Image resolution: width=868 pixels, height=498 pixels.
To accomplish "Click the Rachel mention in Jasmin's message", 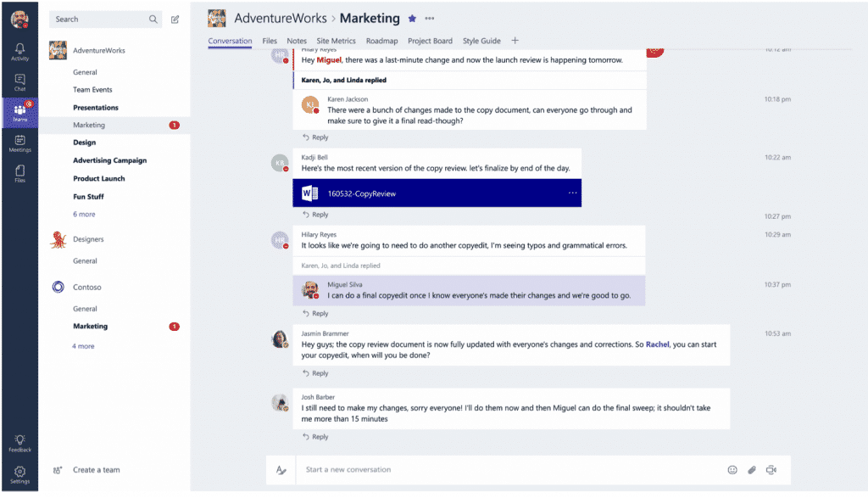I will point(658,344).
